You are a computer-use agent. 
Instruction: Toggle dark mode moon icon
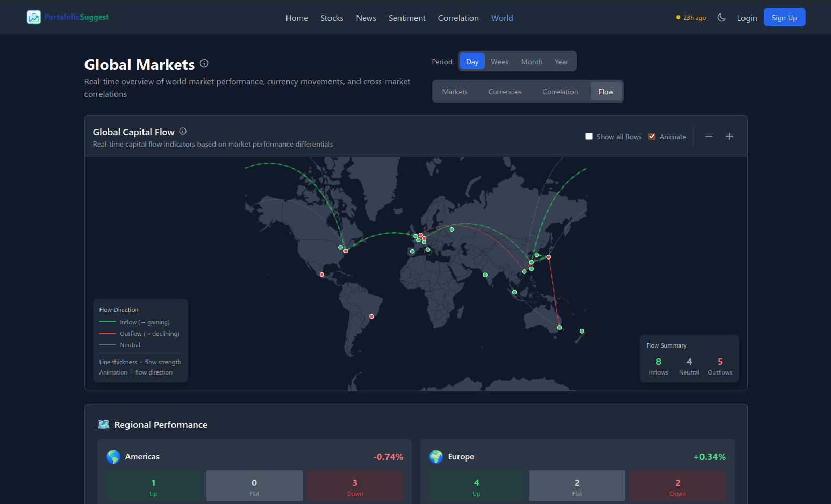(x=721, y=18)
